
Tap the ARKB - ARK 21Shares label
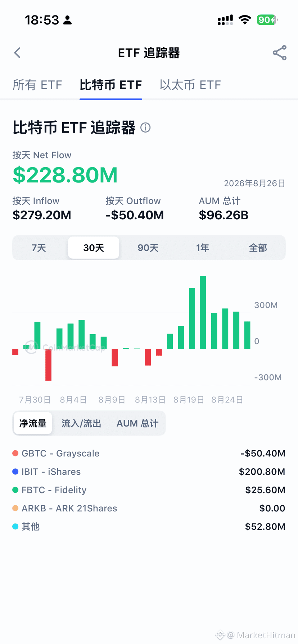pos(69,508)
